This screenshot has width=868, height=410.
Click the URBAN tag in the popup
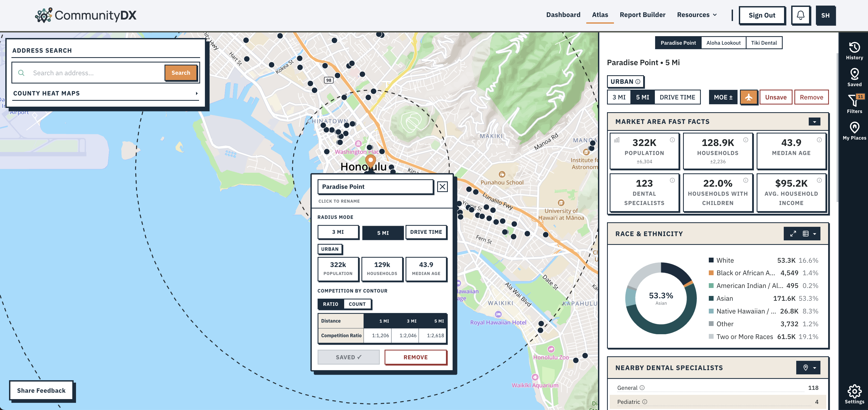pyautogui.click(x=330, y=249)
